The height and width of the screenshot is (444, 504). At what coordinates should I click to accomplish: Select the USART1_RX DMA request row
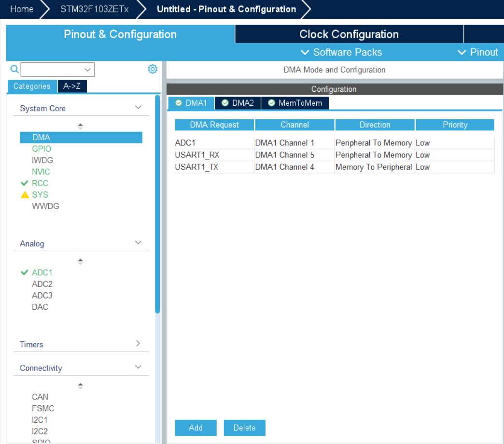pos(334,155)
